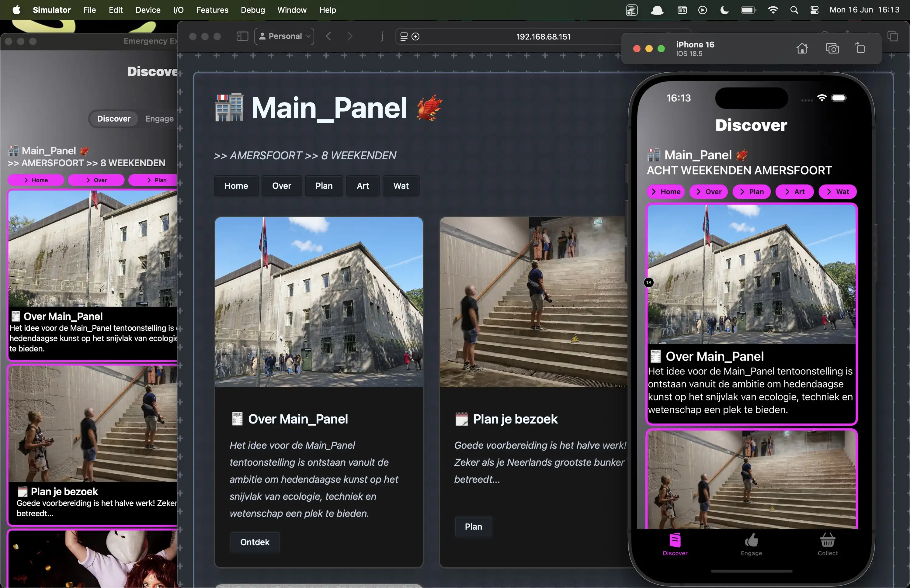
Task: Switch to Engage segment in left window
Action: [x=159, y=119]
